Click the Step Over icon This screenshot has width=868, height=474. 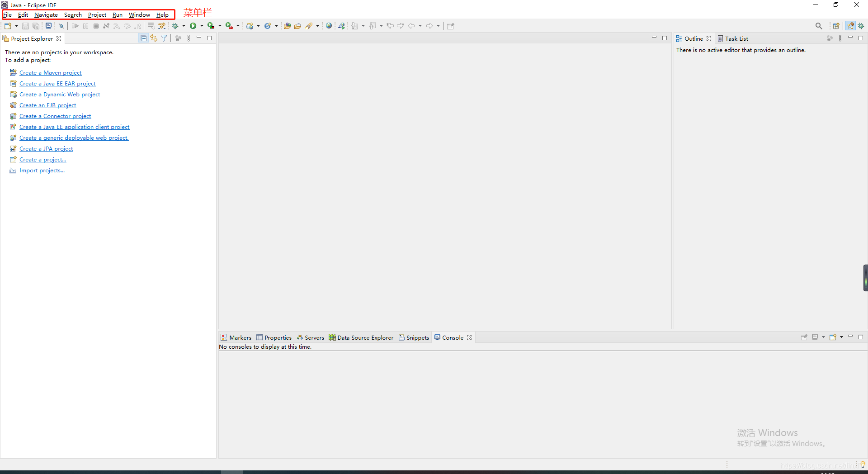pyautogui.click(x=127, y=26)
